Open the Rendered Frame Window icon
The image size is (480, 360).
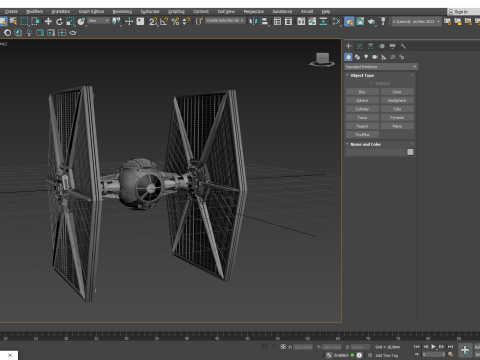pyautogui.click(x=360, y=22)
